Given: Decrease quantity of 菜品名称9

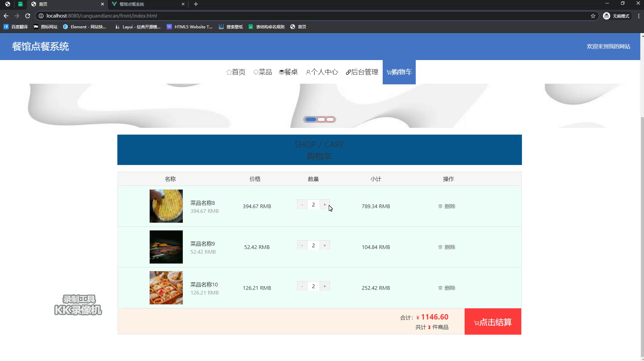Looking at the screenshot, I should pos(302,245).
